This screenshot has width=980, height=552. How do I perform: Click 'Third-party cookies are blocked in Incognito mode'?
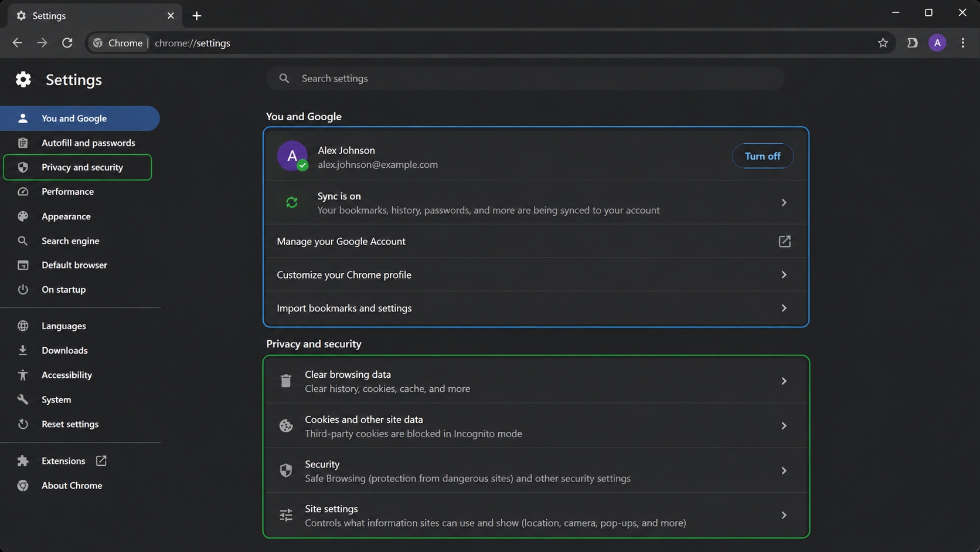413,434
